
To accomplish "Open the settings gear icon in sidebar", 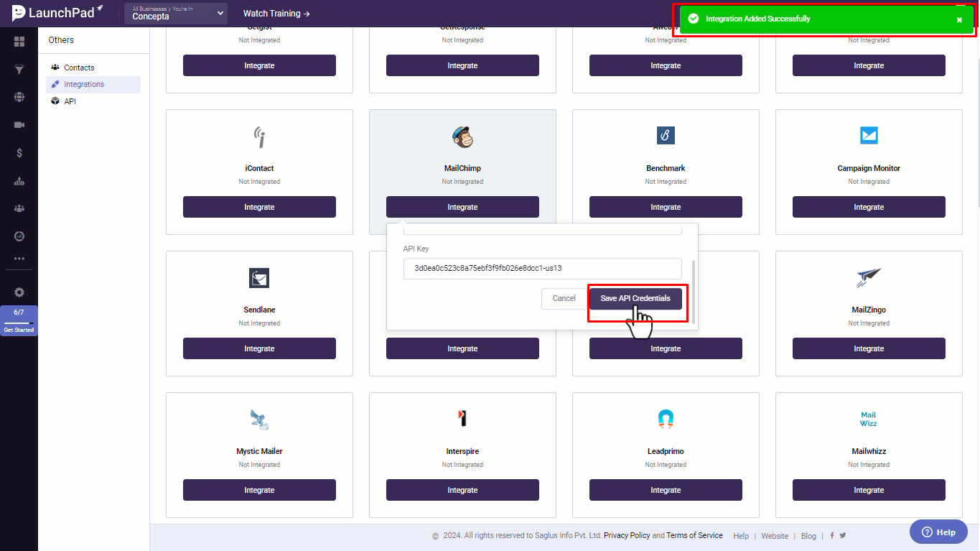I will (x=19, y=292).
